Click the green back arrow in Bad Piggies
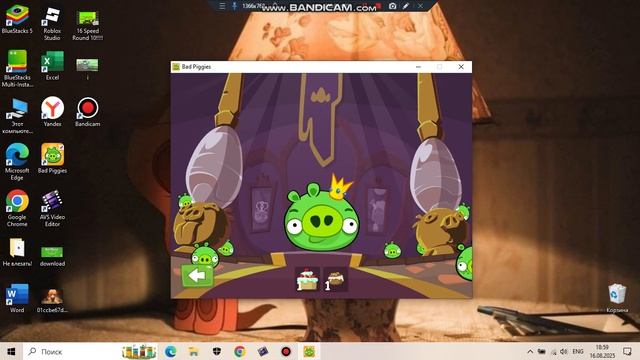The image size is (640, 360). pyautogui.click(x=197, y=275)
